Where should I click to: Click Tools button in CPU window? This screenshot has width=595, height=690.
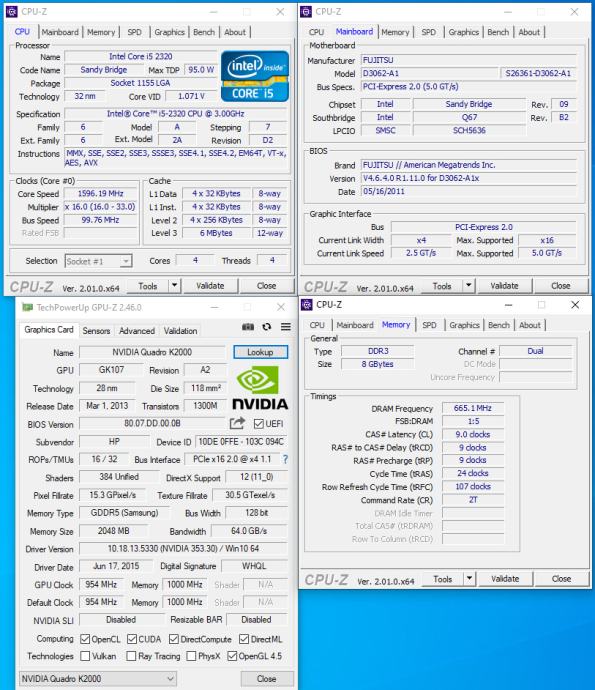pos(148,286)
